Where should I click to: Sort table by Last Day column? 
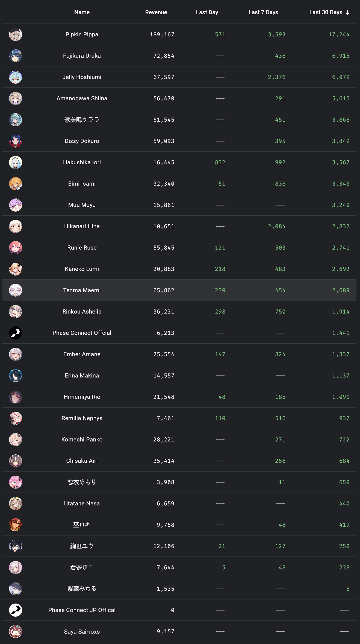207,12
